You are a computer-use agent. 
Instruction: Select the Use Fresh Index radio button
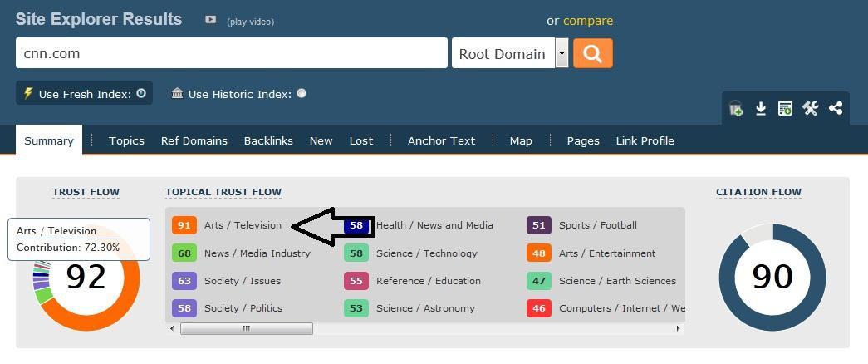click(x=141, y=93)
